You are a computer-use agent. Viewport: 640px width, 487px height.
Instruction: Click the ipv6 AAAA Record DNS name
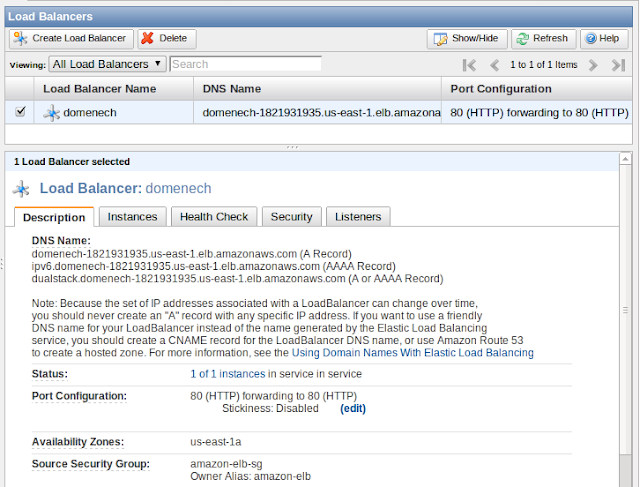click(x=213, y=266)
